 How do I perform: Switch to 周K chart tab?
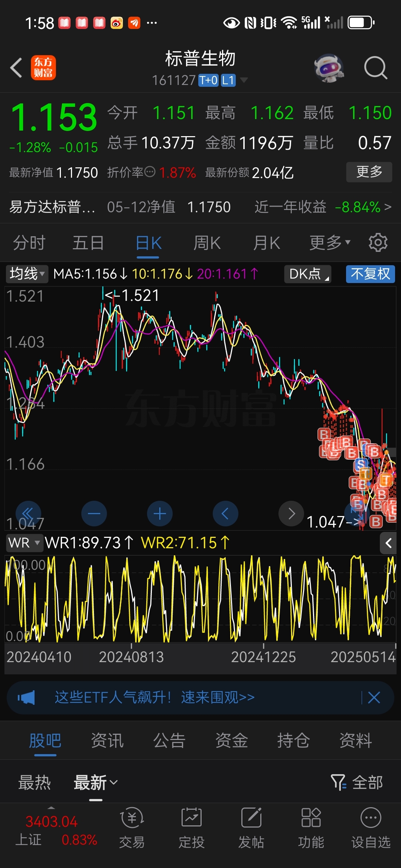click(207, 243)
